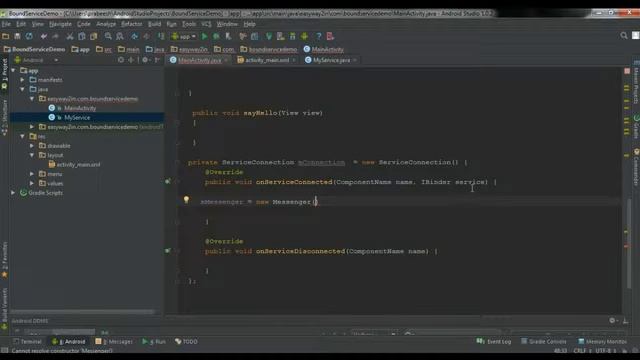The height and width of the screenshot is (360, 640).
Task: Click the main breadcrumb
Action: tap(129, 49)
